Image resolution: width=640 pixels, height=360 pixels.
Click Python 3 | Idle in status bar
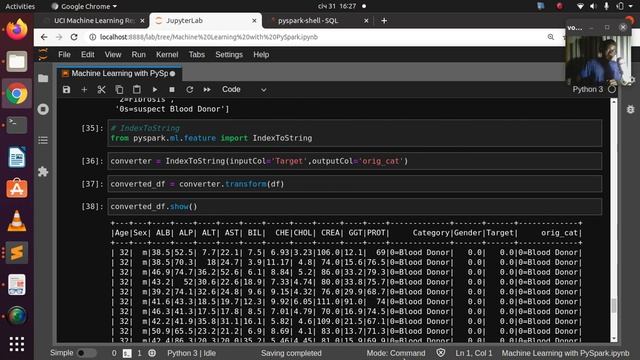click(191, 353)
